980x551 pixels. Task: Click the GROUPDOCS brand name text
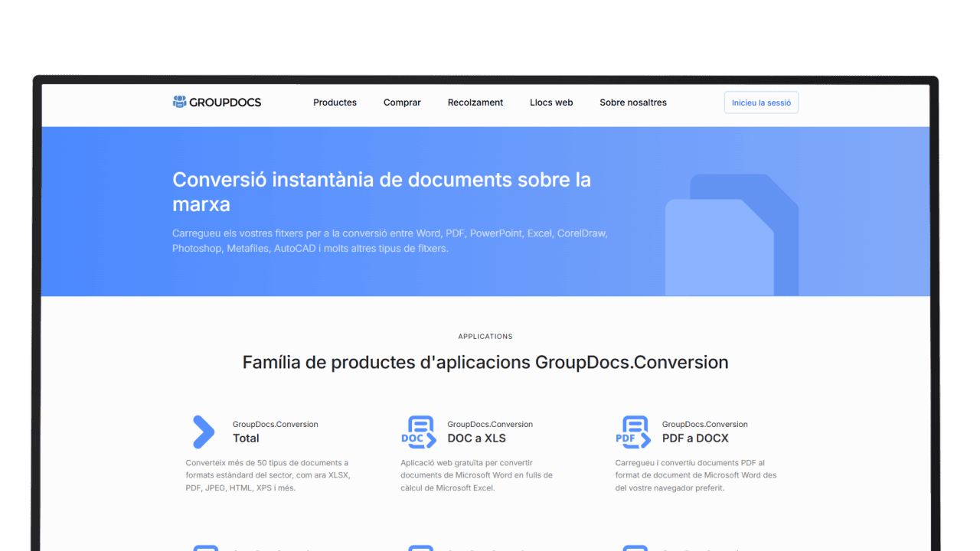point(225,103)
